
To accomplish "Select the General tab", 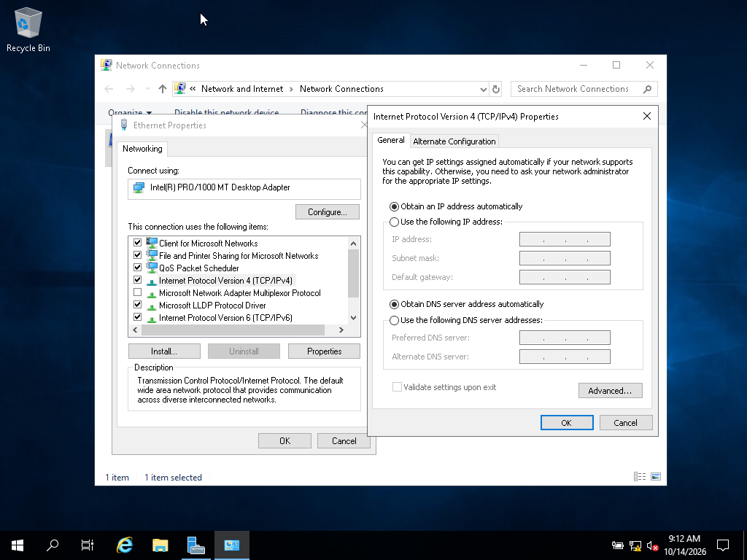I will [391, 140].
